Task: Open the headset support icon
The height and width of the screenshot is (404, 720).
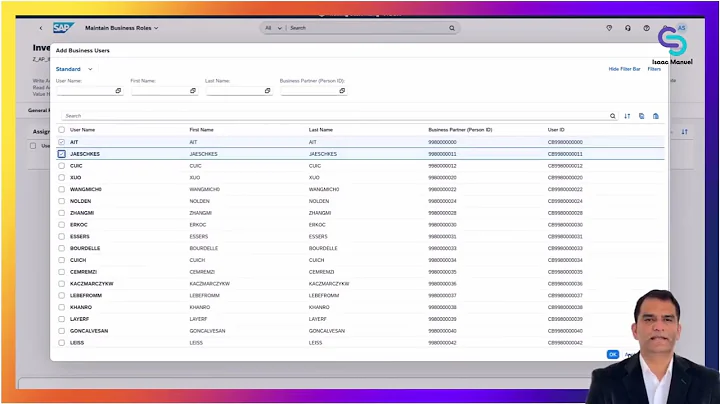Action: [628, 28]
